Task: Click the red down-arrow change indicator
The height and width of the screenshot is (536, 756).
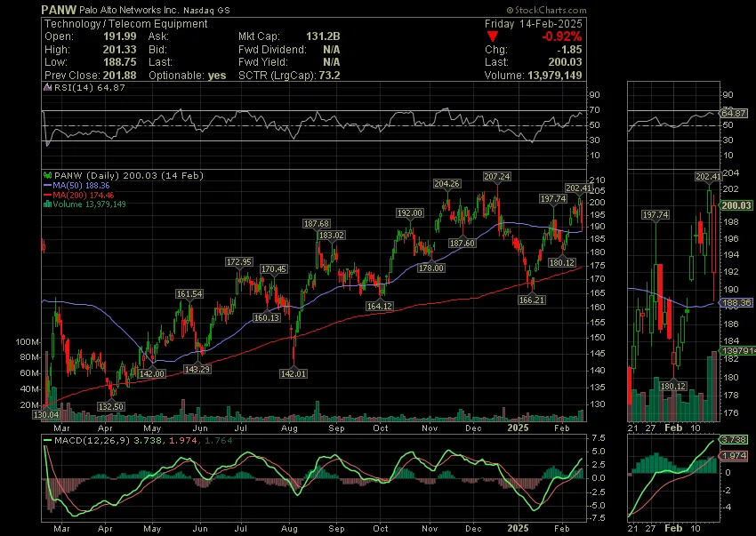Action: 492,36
